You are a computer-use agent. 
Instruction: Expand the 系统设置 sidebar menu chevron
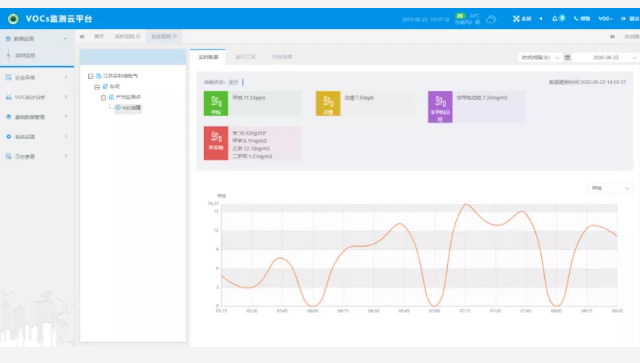tap(66, 136)
